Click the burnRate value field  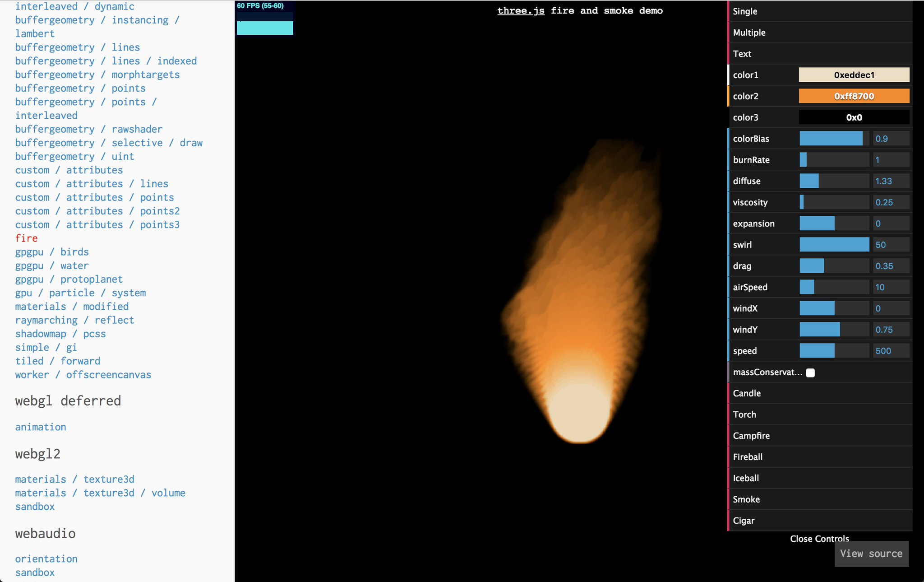(891, 160)
